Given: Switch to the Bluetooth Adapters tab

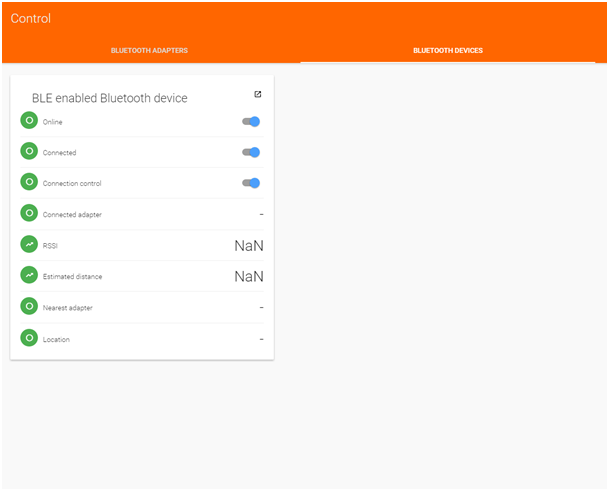Looking at the screenshot, I should coord(149,50).
